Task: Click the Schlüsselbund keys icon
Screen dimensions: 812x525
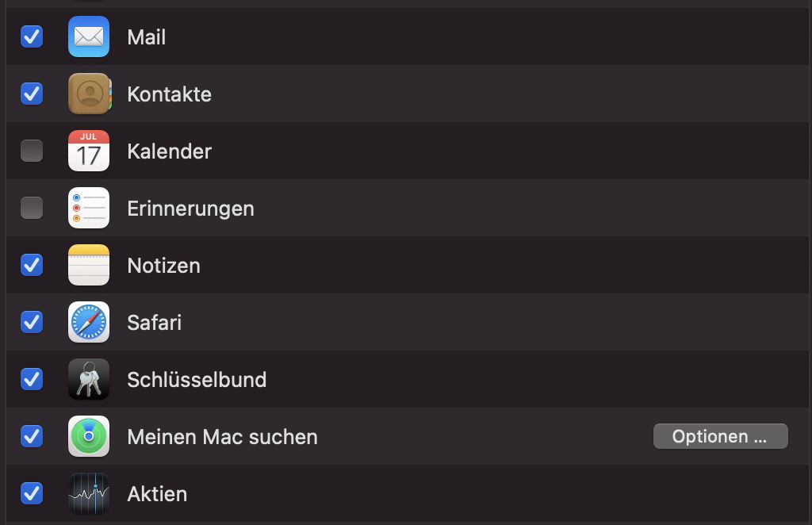Action: pyautogui.click(x=89, y=379)
